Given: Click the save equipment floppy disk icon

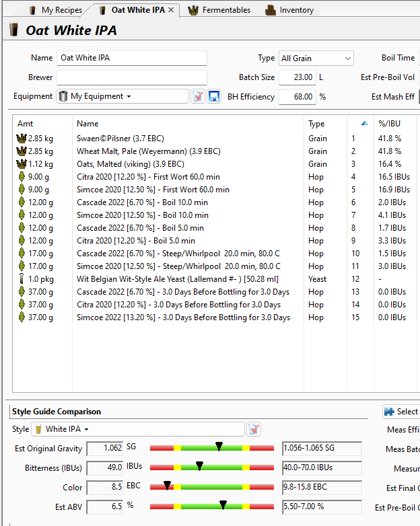Looking at the screenshot, I should coord(214,96).
